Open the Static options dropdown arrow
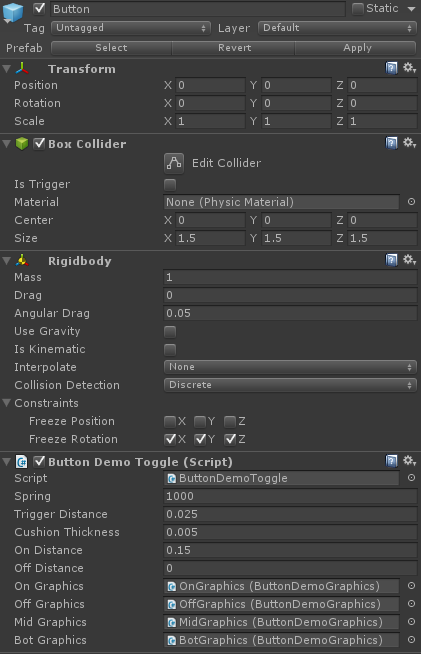Image resolution: width=421 pixels, height=654 pixels. (x=411, y=9)
